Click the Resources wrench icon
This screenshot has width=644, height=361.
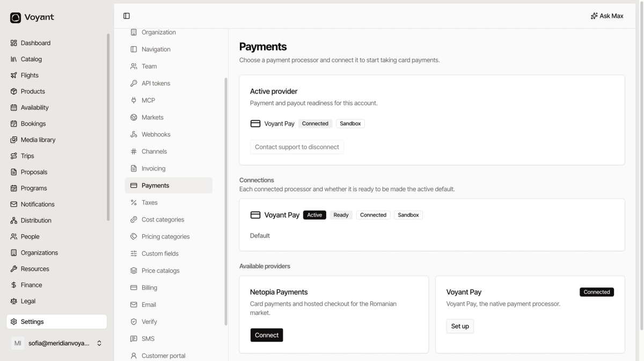(x=14, y=269)
